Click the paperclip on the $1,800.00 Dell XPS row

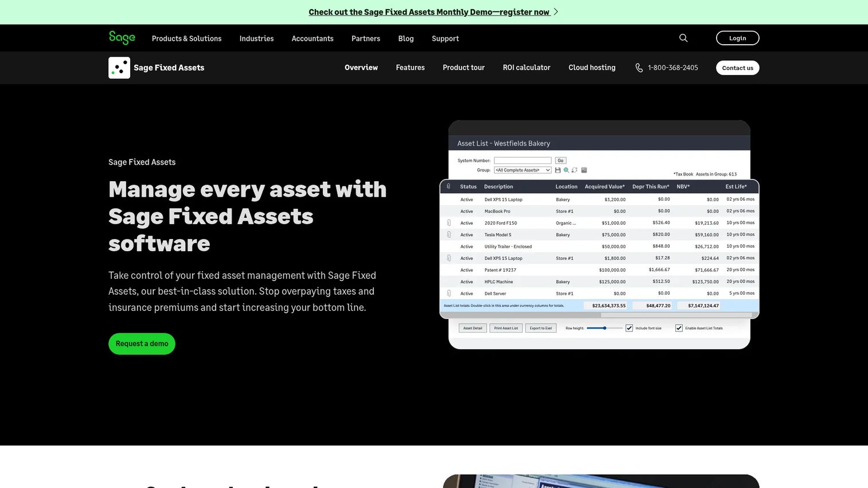449,258
